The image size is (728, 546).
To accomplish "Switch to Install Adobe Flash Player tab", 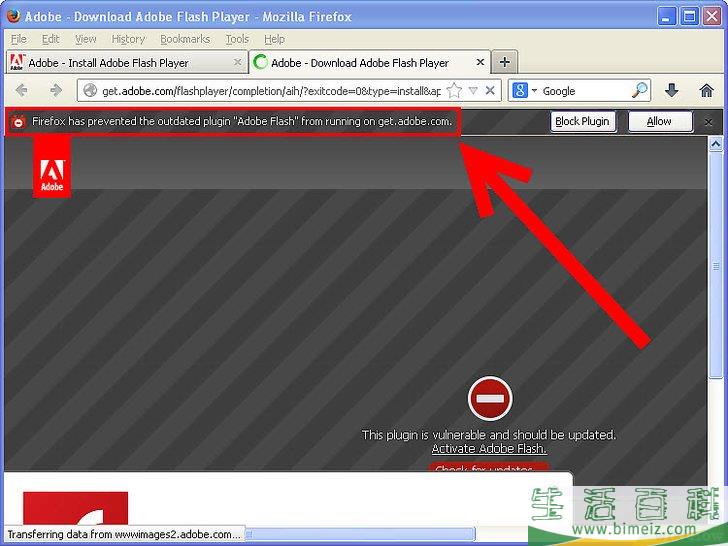I will [126, 62].
